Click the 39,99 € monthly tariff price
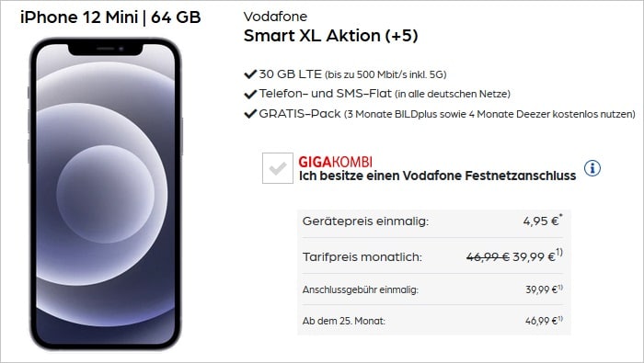 click(x=534, y=257)
